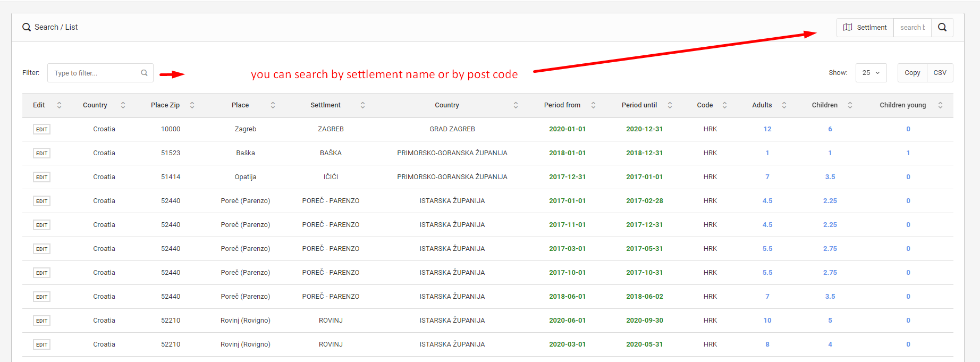Edit the Poreč row starting 2017-10-01
The width and height of the screenshot is (980, 362).
coord(41,273)
